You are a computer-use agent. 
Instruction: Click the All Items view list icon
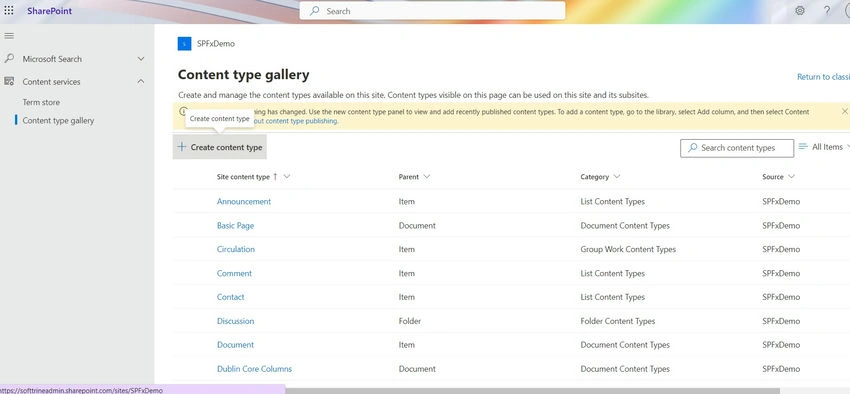click(803, 147)
